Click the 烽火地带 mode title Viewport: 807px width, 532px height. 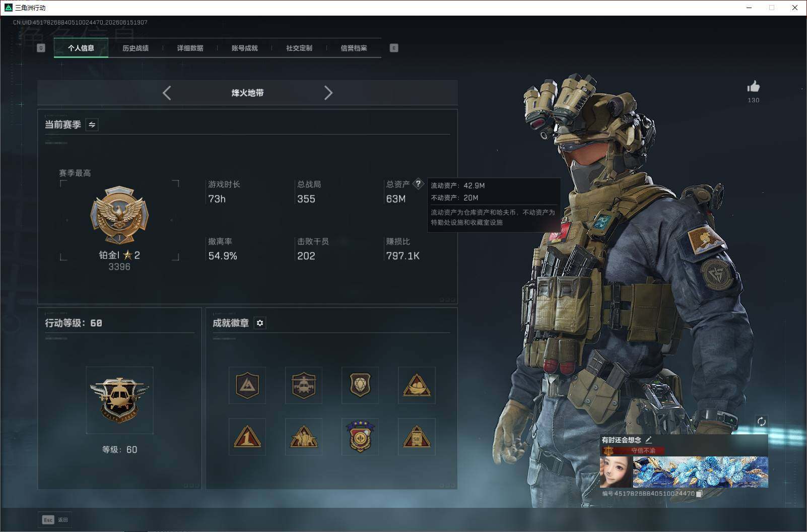pos(247,93)
